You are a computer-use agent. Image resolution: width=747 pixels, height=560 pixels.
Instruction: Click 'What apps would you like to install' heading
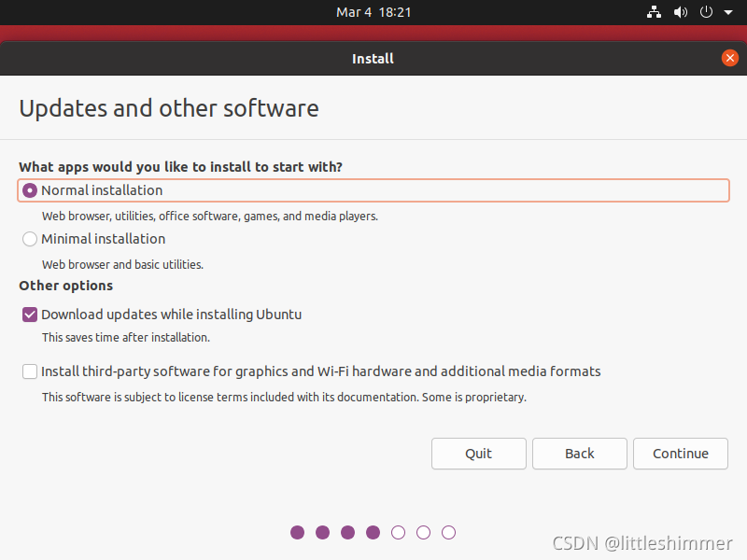tap(180, 167)
